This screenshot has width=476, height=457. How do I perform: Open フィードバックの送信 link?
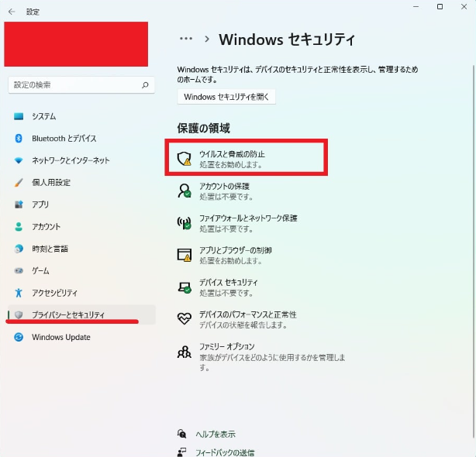[x=225, y=453]
